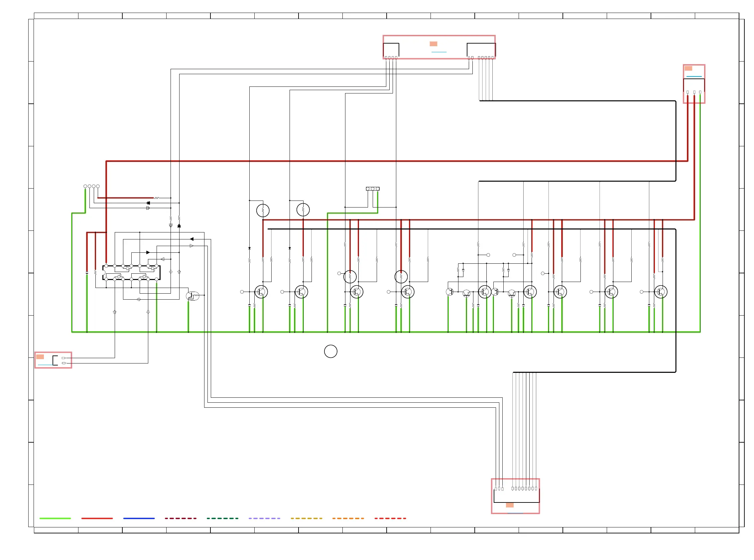Screen dimensions: 754x560
Task: Click the orange label tag in top center connector
Action: point(433,44)
